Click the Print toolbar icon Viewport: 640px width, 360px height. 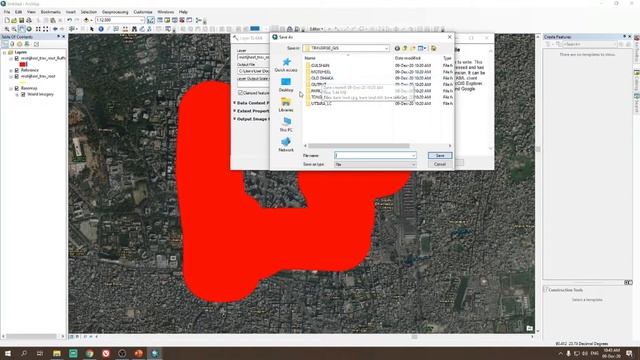pos(29,20)
